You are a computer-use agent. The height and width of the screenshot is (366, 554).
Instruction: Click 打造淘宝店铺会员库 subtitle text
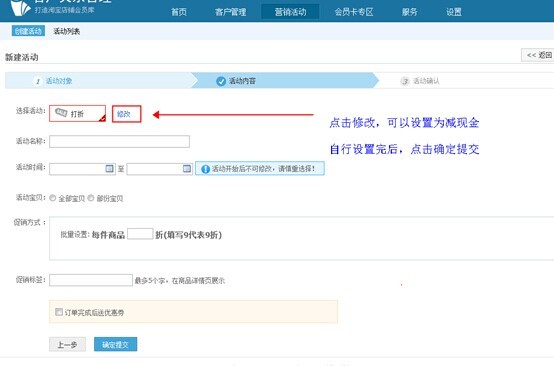click(x=65, y=10)
